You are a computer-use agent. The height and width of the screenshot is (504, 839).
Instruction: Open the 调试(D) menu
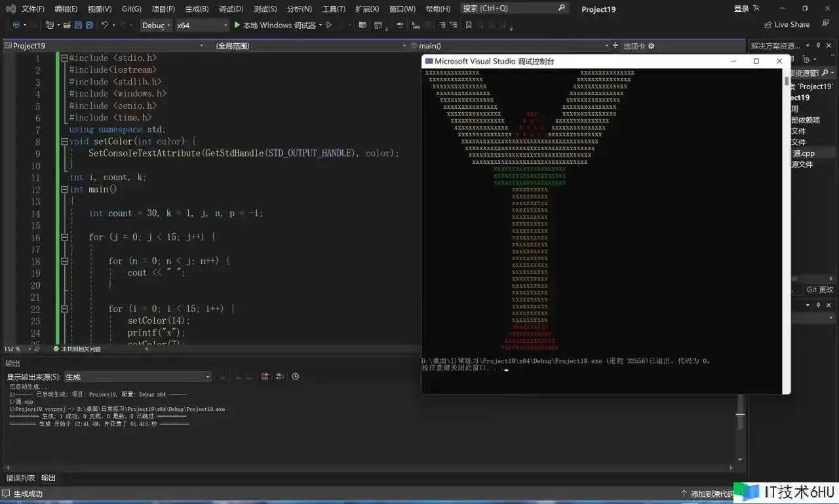231,9
